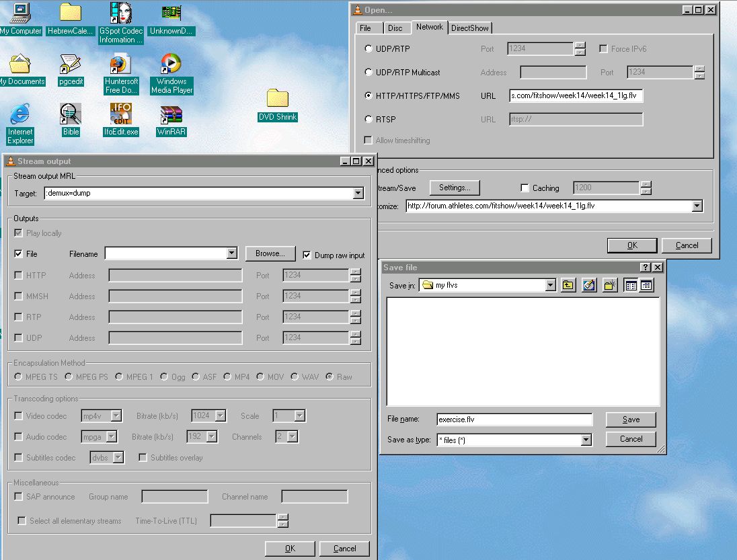Expand the Customize URL dropdown in Open
737x560 pixels.
point(697,206)
